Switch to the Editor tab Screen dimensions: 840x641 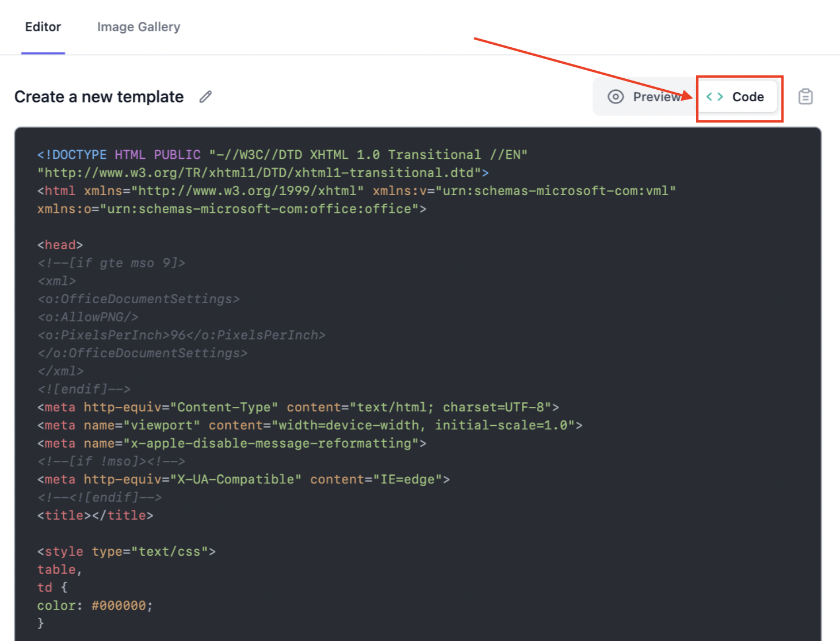click(43, 27)
